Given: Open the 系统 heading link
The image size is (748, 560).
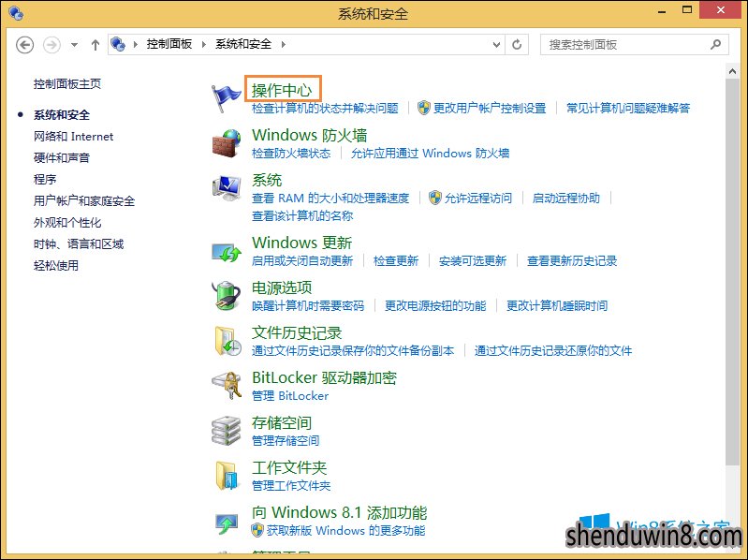Looking at the screenshot, I should tap(267, 180).
